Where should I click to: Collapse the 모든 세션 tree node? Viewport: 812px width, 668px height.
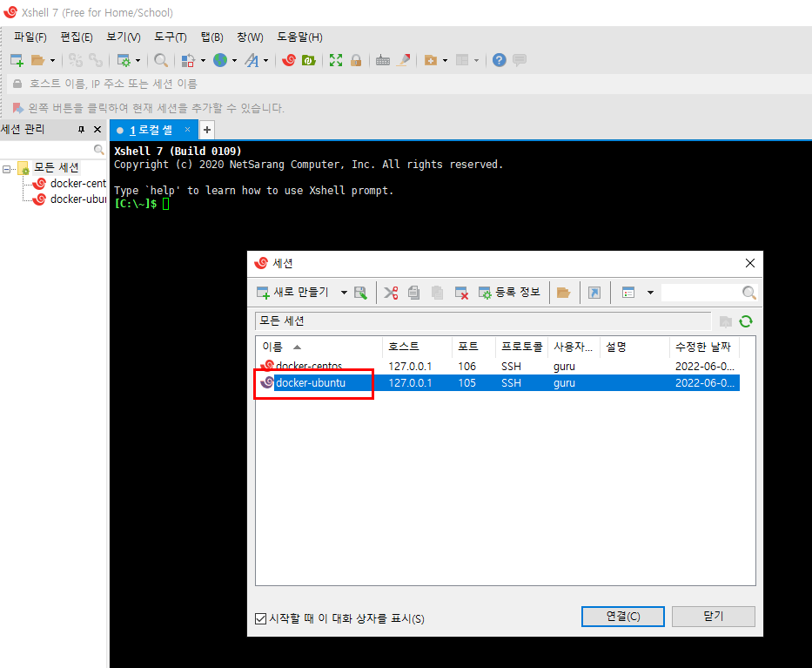click(x=6, y=169)
